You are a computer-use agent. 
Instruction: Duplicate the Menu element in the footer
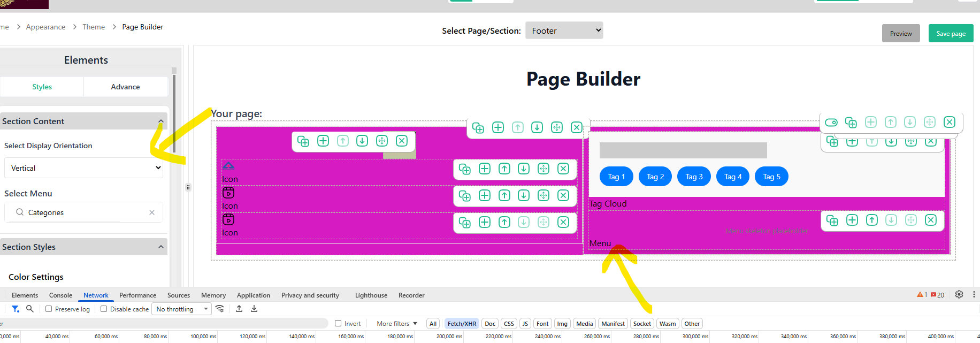[832, 220]
